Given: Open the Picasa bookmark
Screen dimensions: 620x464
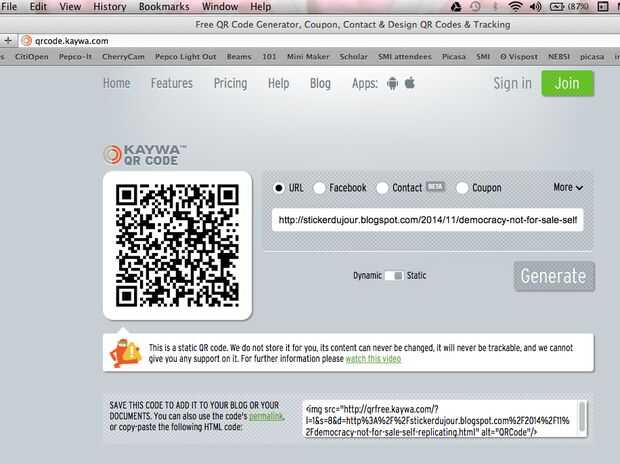Looking at the screenshot, I should tap(454, 57).
